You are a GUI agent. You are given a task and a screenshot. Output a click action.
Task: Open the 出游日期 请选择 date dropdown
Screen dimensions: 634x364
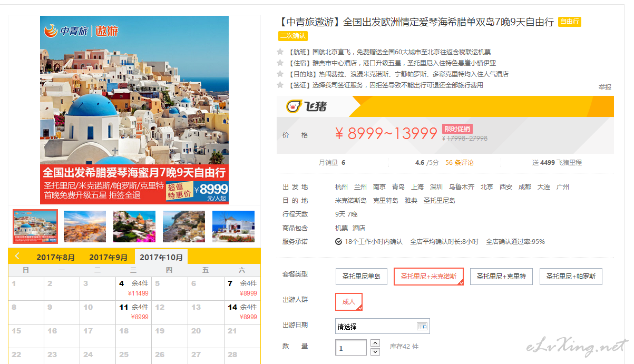click(x=383, y=326)
